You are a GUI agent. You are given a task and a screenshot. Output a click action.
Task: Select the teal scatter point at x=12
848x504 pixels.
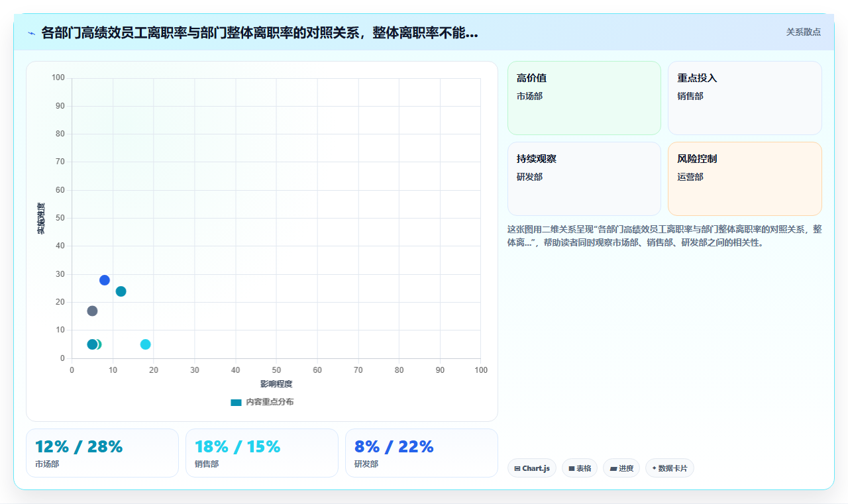coord(121,291)
